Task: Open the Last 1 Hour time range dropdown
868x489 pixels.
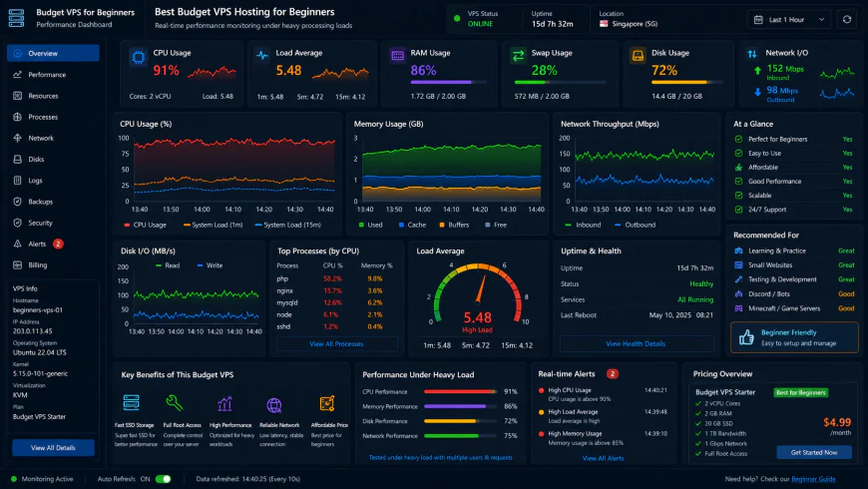Action: pyautogui.click(x=789, y=19)
